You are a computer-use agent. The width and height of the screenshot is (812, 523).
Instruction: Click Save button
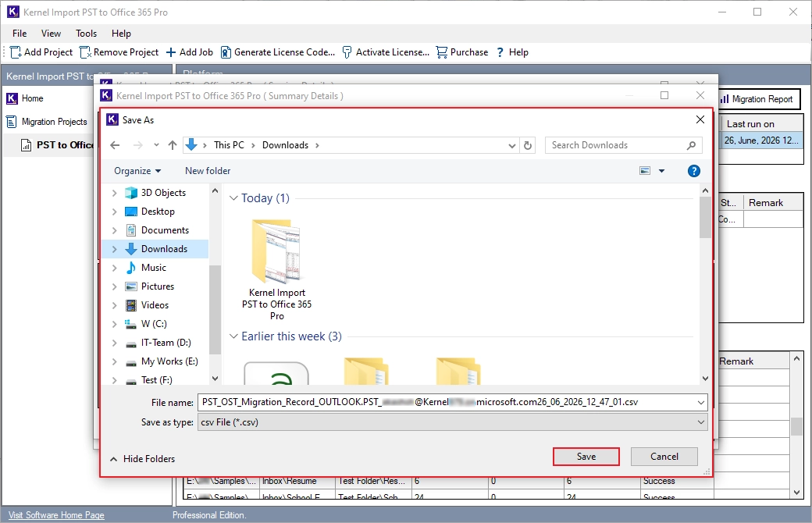(x=586, y=457)
